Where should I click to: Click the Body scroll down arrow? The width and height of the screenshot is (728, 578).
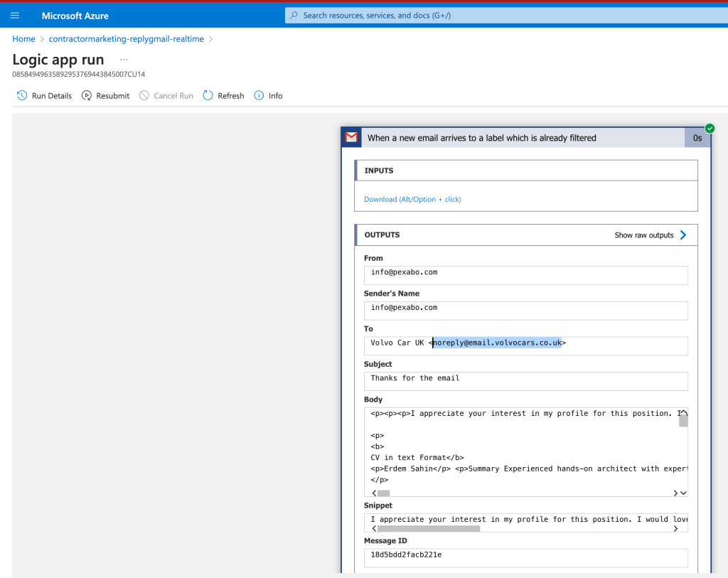point(683,493)
